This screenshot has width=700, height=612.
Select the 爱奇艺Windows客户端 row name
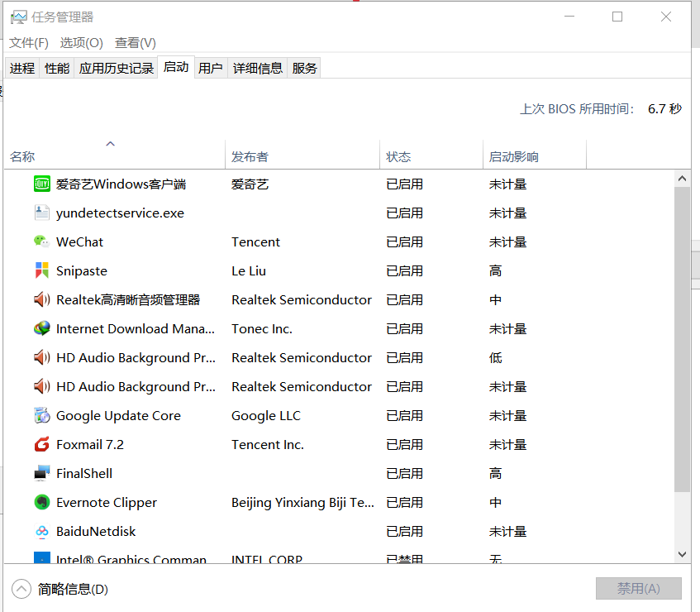point(121,184)
